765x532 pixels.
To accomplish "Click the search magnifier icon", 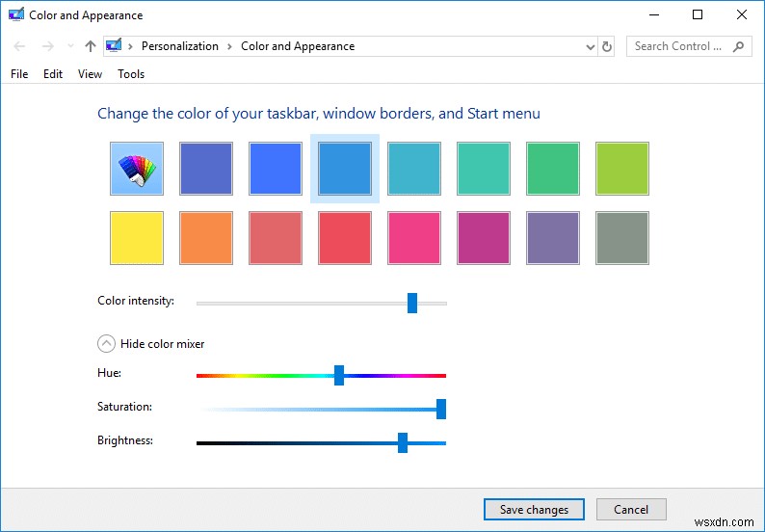I will 739,46.
